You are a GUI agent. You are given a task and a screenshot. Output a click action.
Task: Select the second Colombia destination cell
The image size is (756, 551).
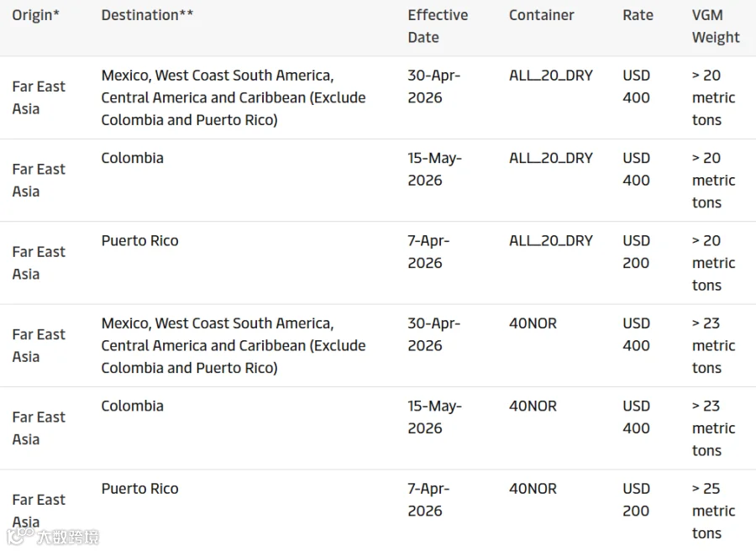(x=132, y=406)
